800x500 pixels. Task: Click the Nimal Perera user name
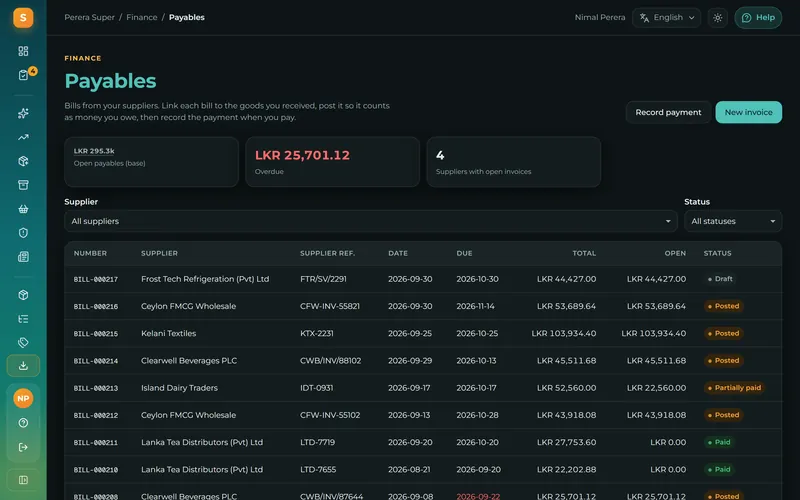(599, 17)
